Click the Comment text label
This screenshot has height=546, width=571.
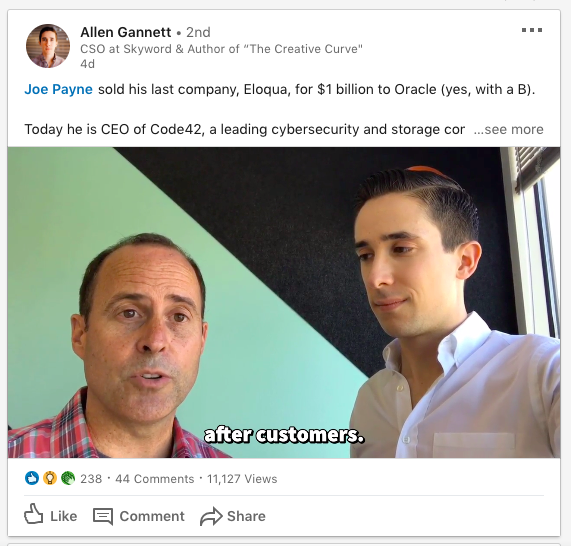coord(152,516)
